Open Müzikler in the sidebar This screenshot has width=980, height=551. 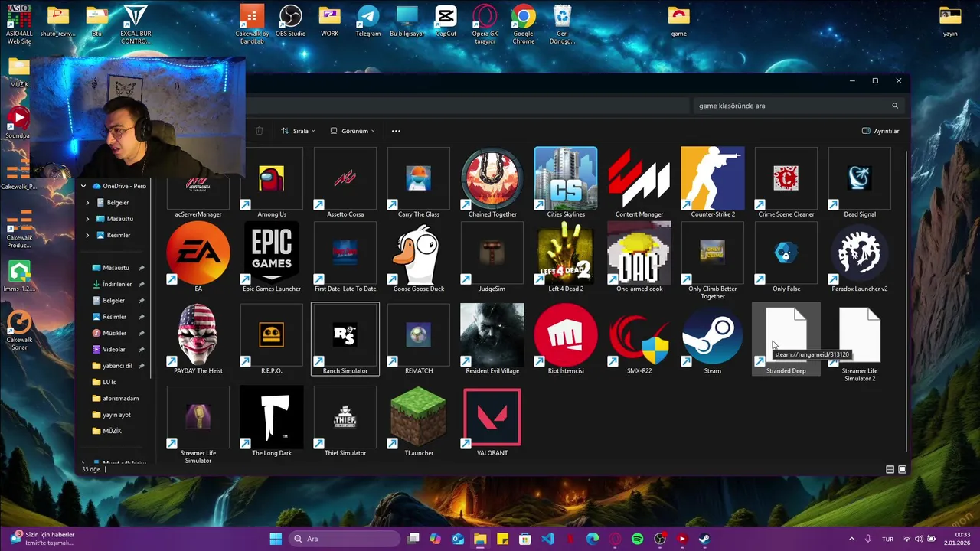pyautogui.click(x=115, y=333)
